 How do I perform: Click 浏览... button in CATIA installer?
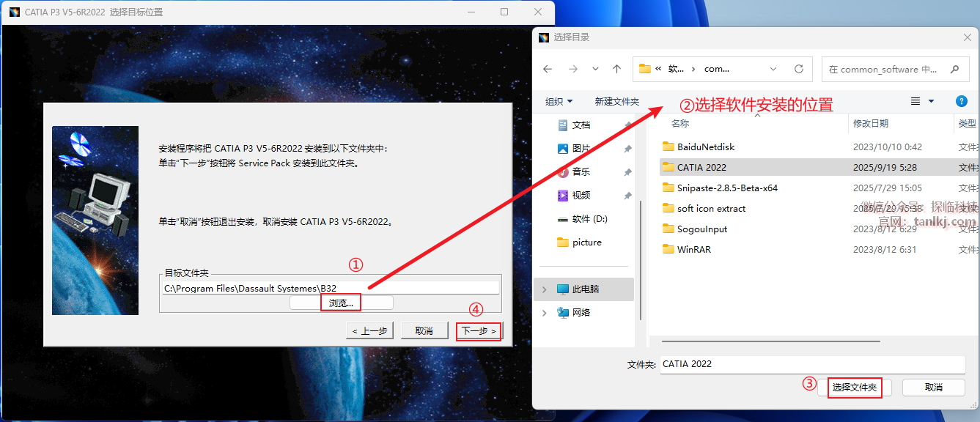pyautogui.click(x=342, y=303)
